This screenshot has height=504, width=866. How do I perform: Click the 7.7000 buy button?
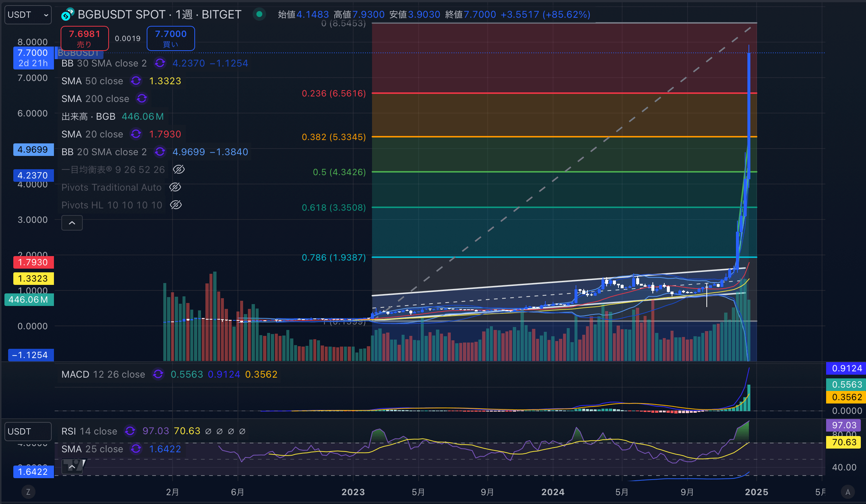[x=171, y=38]
